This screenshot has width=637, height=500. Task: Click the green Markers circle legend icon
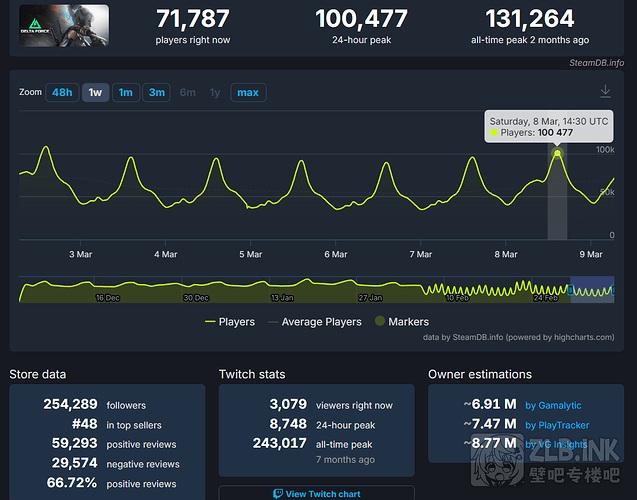pyautogui.click(x=379, y=322)
